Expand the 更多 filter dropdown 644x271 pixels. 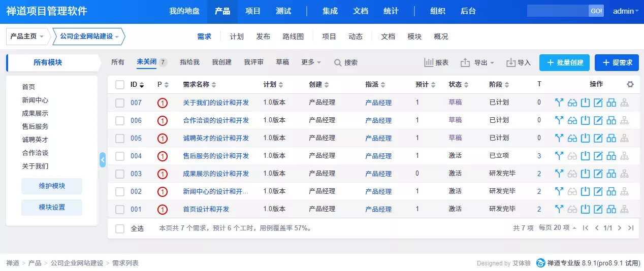click(x=311, y=62)
